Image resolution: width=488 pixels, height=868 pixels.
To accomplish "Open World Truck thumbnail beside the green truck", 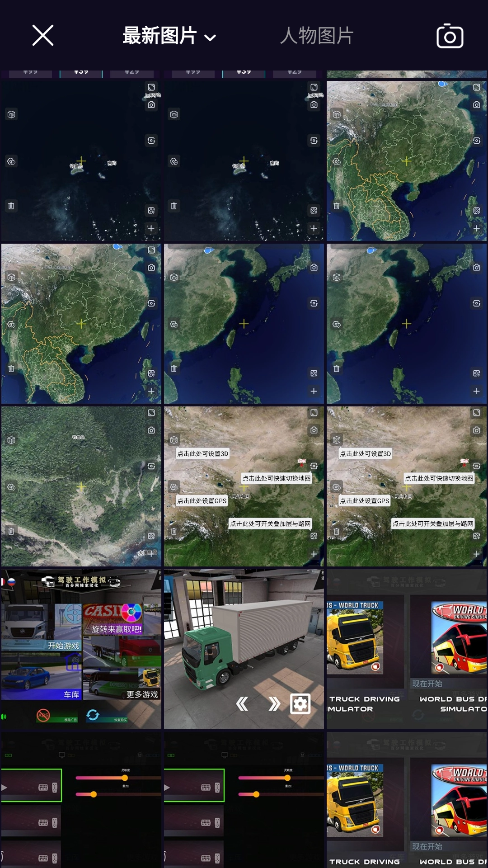I will [406, 649].
